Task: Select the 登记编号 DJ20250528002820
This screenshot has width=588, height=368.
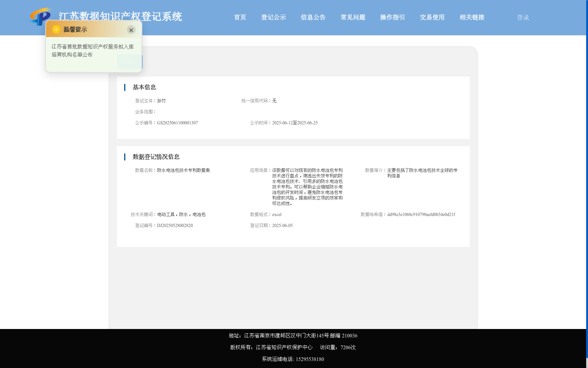Action: point(175,226)
